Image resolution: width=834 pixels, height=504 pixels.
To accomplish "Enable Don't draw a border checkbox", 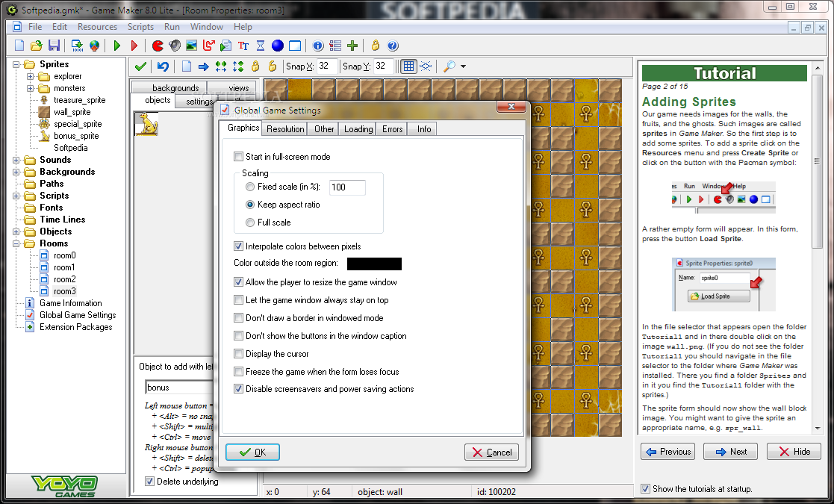I will tap(238, 318).
